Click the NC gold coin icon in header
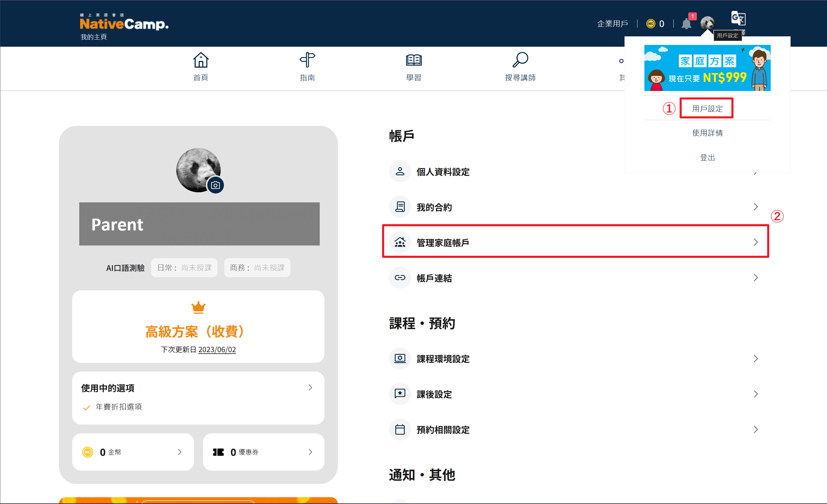This screenshot has height=504, width=827. (650, 23)
